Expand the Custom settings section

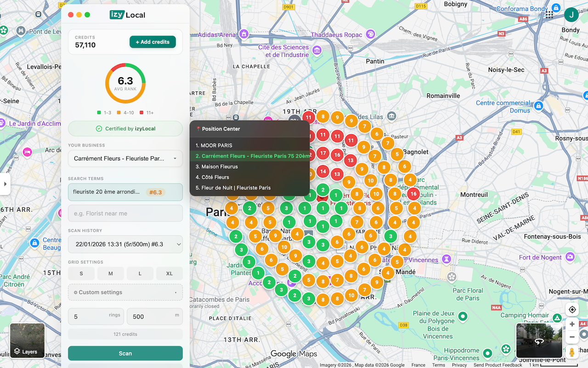125,292
